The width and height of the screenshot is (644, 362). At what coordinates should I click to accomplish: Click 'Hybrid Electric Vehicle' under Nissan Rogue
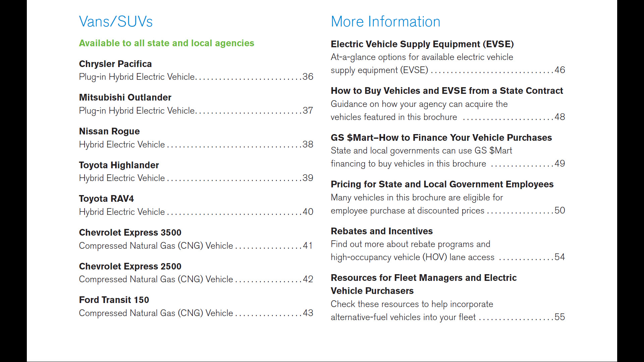click(122, 144)
